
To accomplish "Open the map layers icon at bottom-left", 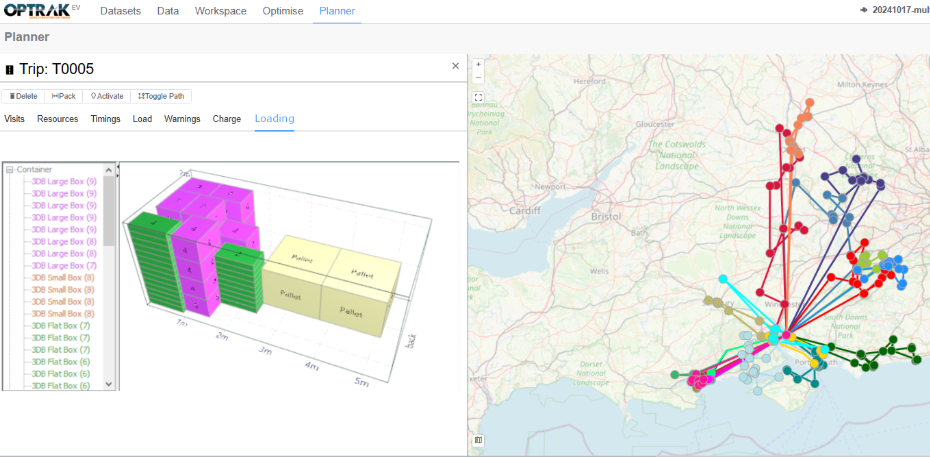I will click(x=479, y=440).
